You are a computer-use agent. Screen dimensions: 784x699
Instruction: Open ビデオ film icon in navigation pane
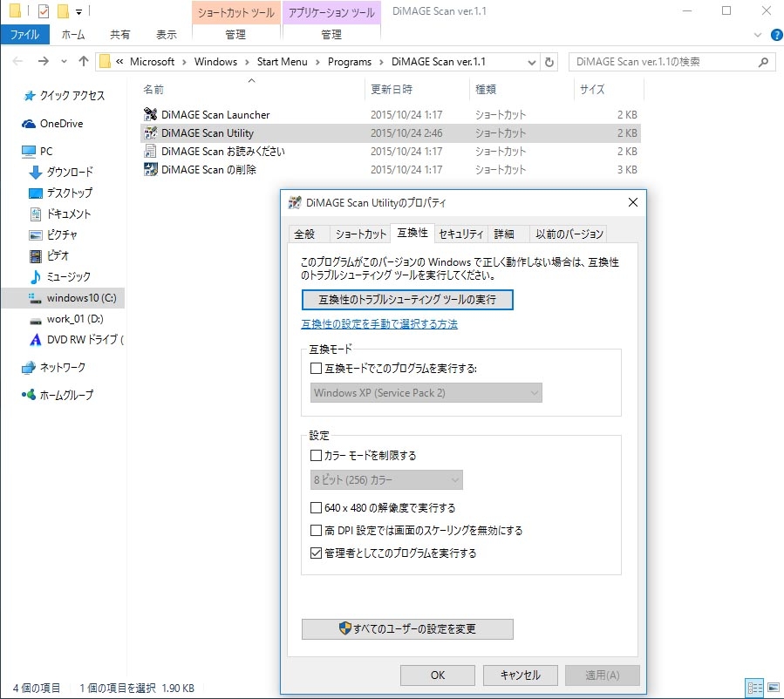point(35,256)
